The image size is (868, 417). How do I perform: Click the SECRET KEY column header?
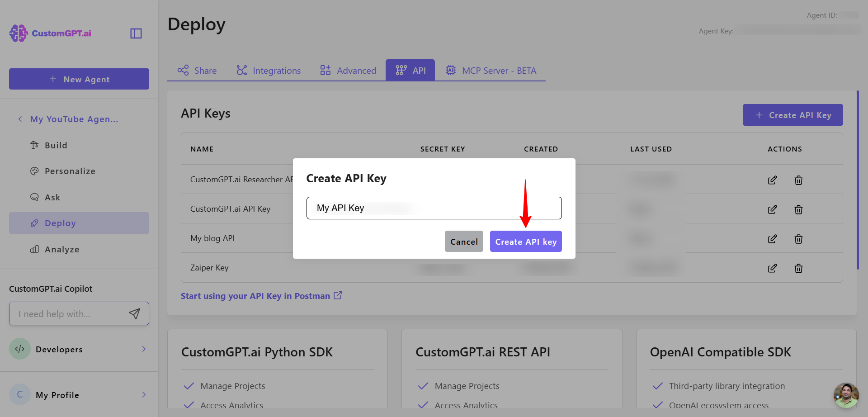pyautogui.click(x=443, y=149)
